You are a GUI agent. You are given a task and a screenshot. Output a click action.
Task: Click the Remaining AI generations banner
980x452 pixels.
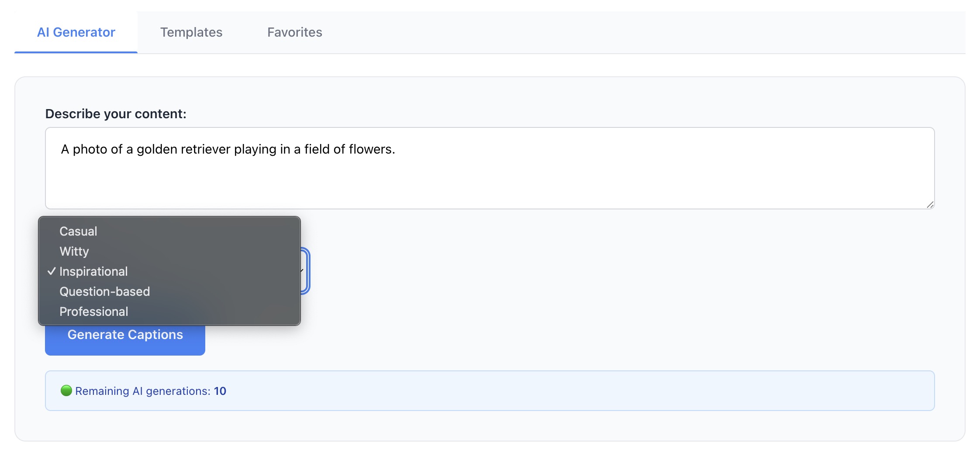point(490,391)
